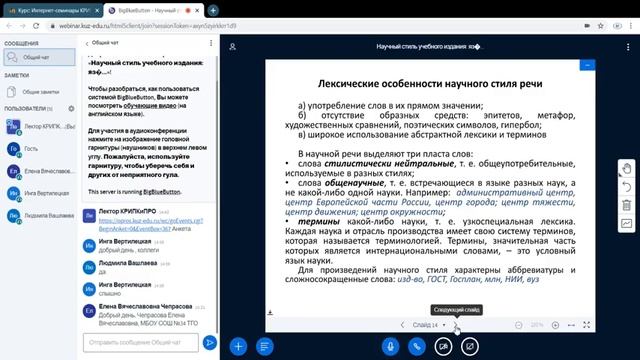Mute the microphone button
640x360 pixels.
coord(390,347)
